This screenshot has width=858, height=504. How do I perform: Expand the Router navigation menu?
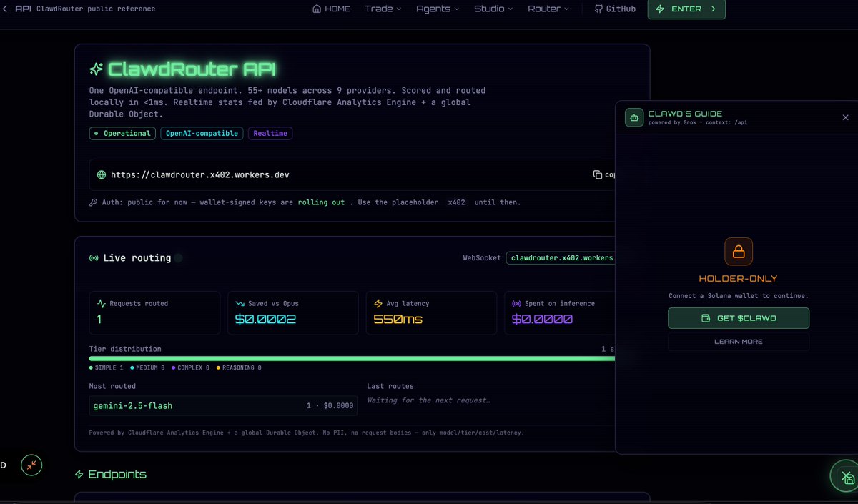pos(548,9)
